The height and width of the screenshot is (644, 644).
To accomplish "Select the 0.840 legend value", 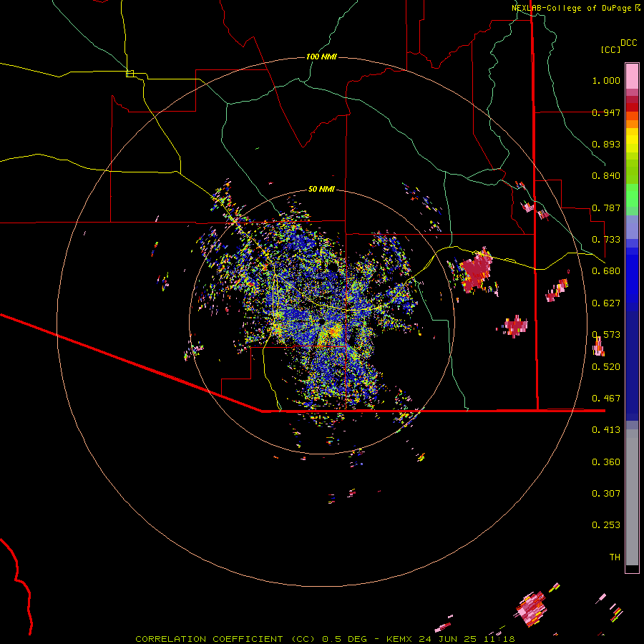I will 606,176.
